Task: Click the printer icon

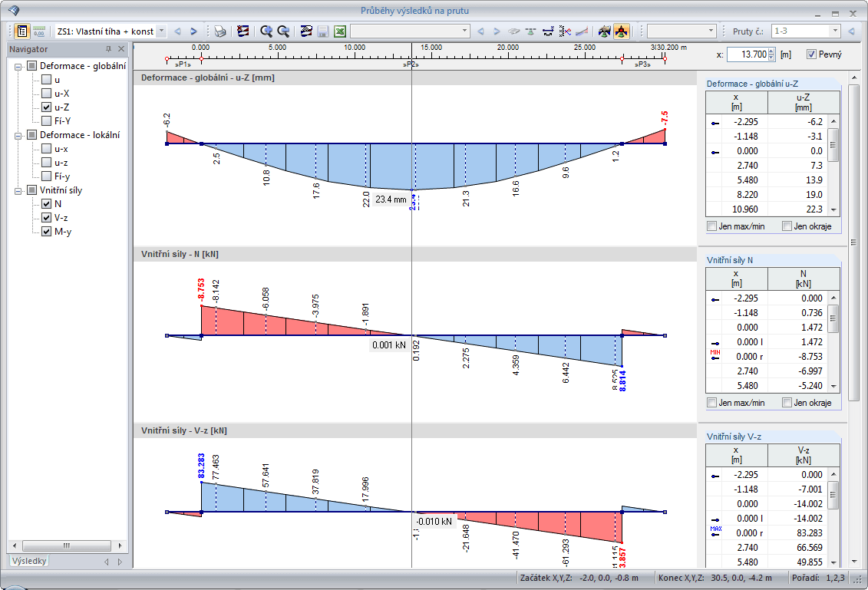Action: pos(219,31)
